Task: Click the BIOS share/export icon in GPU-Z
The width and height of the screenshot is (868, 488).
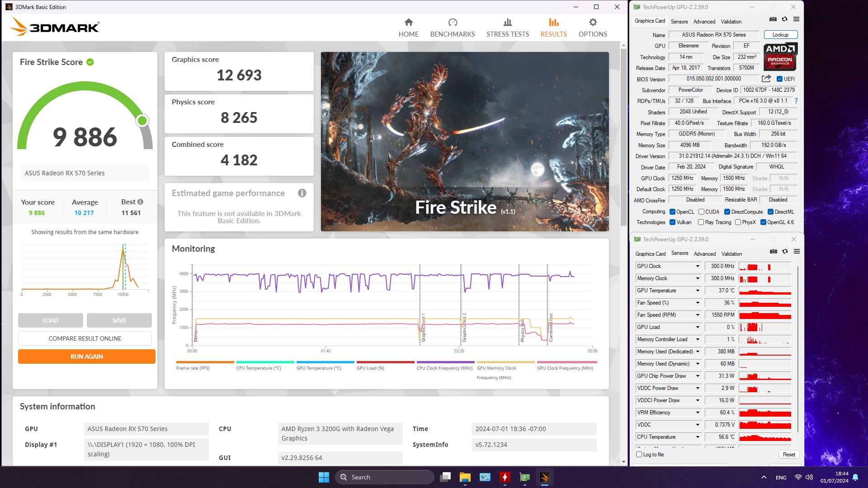Action: [766, 79]
